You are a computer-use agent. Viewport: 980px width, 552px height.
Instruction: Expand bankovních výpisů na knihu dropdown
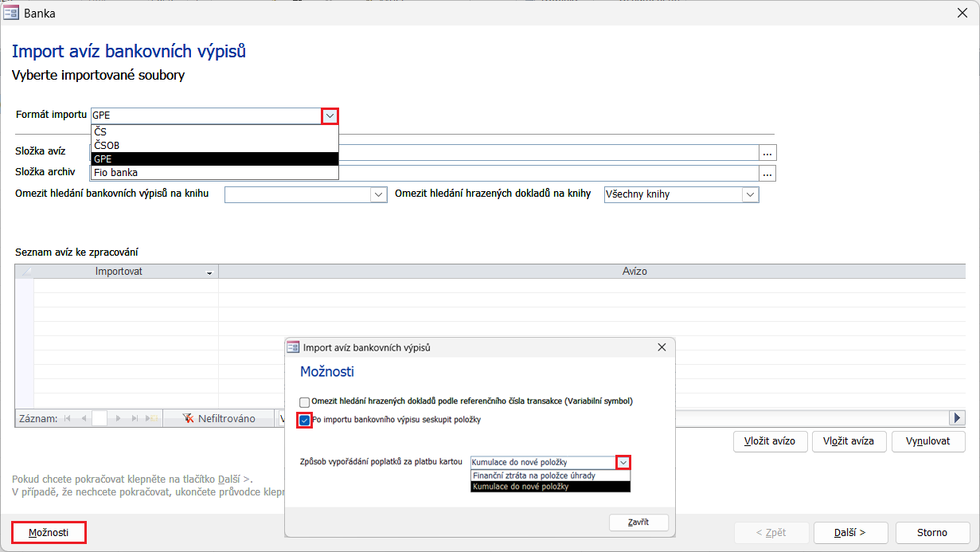[x=377, y=194]
